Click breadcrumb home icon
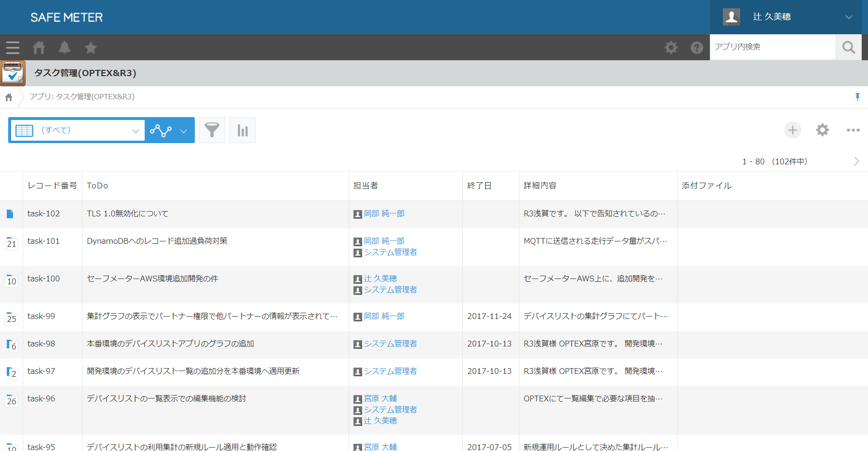Screen dimensions: 868x451 tap(9, 97)
